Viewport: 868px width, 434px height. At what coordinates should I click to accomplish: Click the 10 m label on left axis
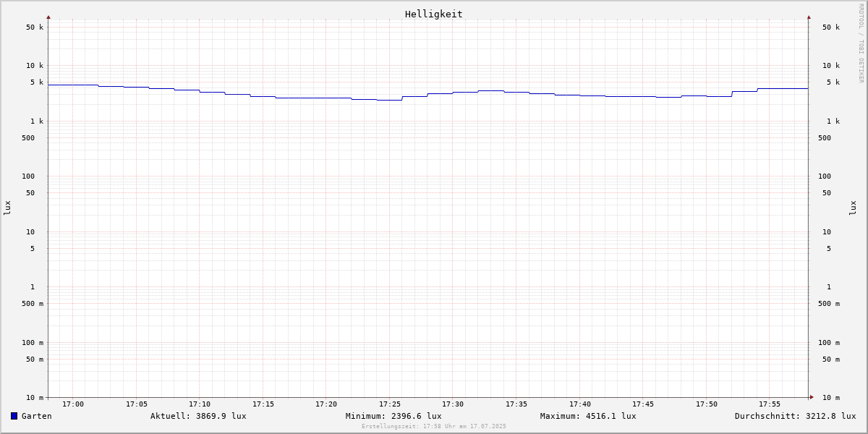pos(35,398)
